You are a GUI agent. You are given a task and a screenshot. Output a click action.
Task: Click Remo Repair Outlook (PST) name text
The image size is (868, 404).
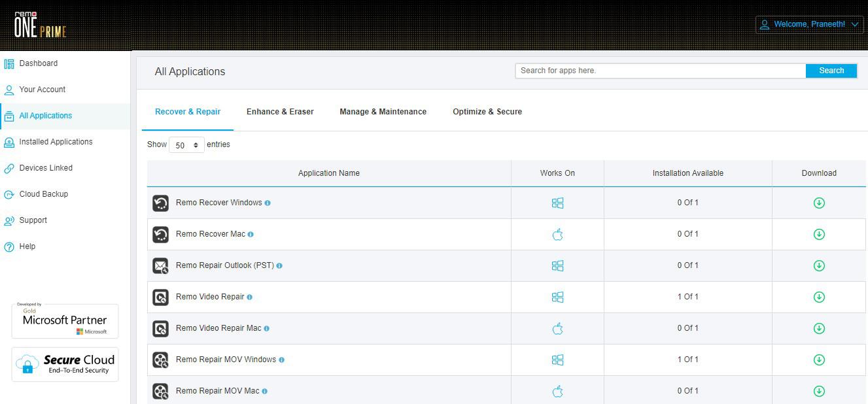(224, 265)
